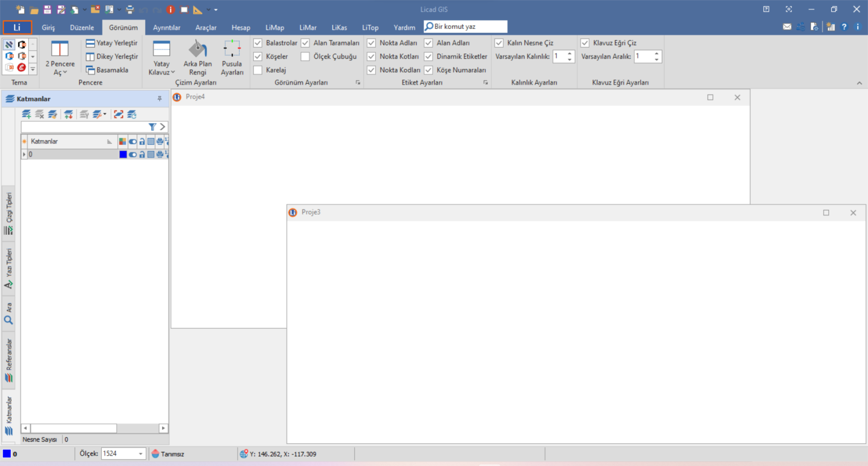The height and width of the screenshot is (466, 868).
Task: Open the Ölçek scale combo box
Action: point(123,454)
